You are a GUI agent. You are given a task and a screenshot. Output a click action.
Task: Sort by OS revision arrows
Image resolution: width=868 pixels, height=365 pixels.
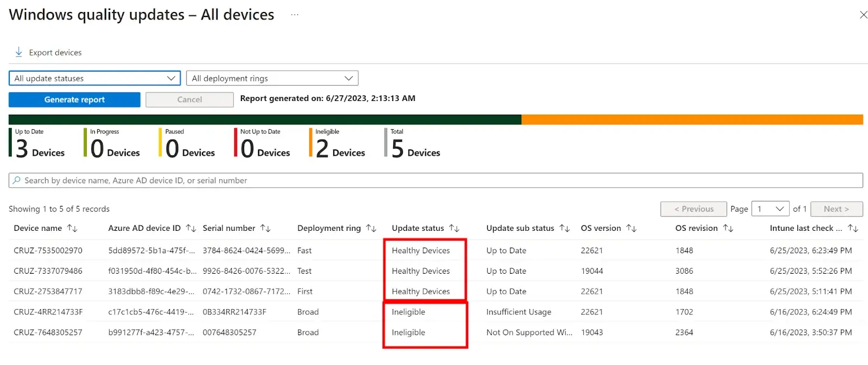(x=728, y=228)
